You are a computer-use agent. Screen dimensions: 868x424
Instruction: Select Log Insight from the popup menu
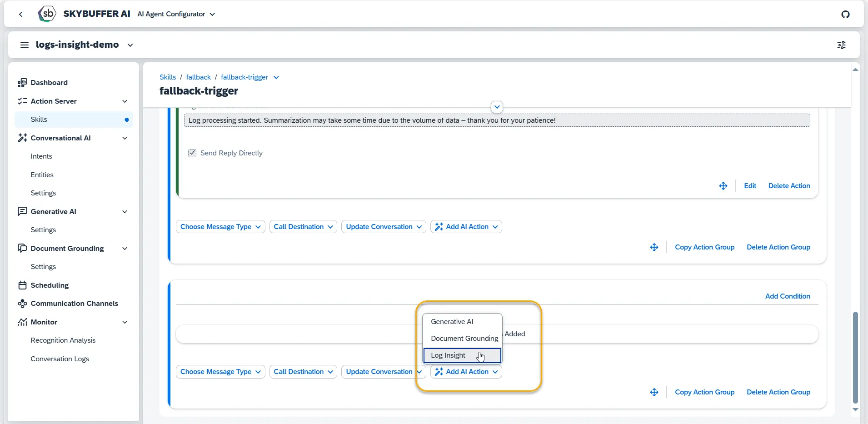[462, 355]
